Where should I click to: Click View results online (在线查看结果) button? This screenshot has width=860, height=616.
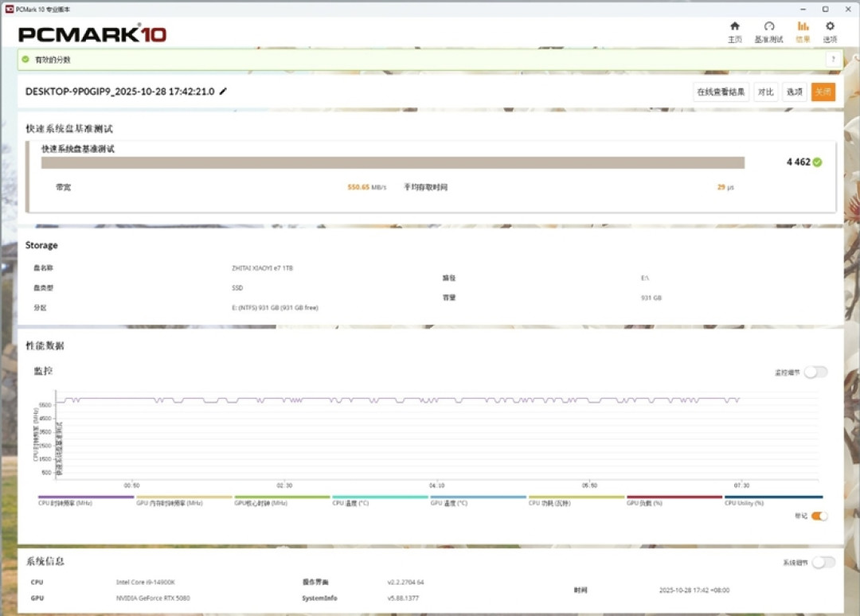pos(721,92)
